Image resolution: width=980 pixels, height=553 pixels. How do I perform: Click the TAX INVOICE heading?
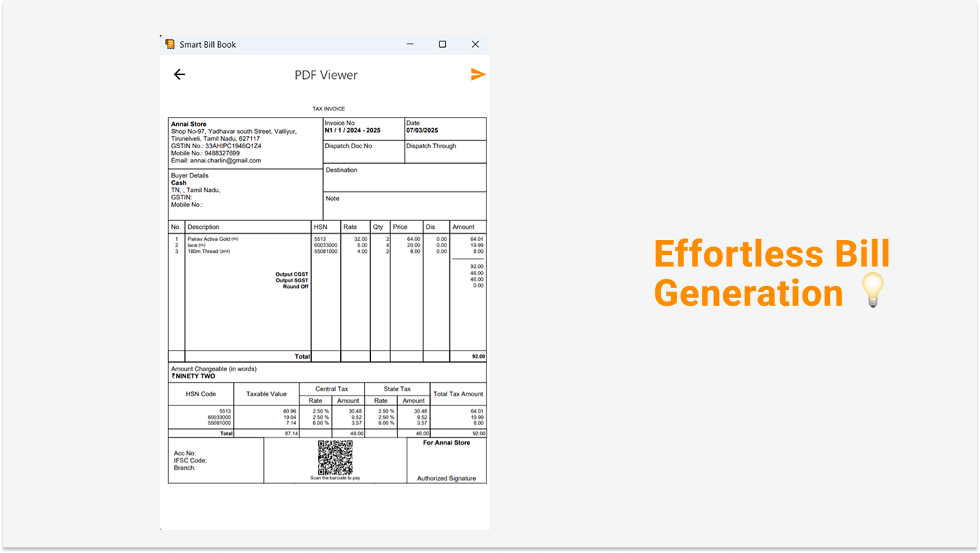point(328,109)
